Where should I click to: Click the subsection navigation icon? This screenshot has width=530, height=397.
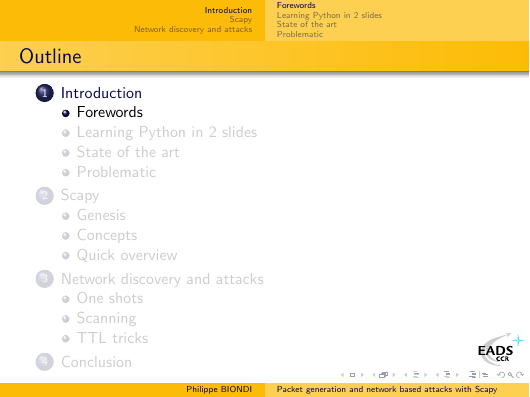416,375
